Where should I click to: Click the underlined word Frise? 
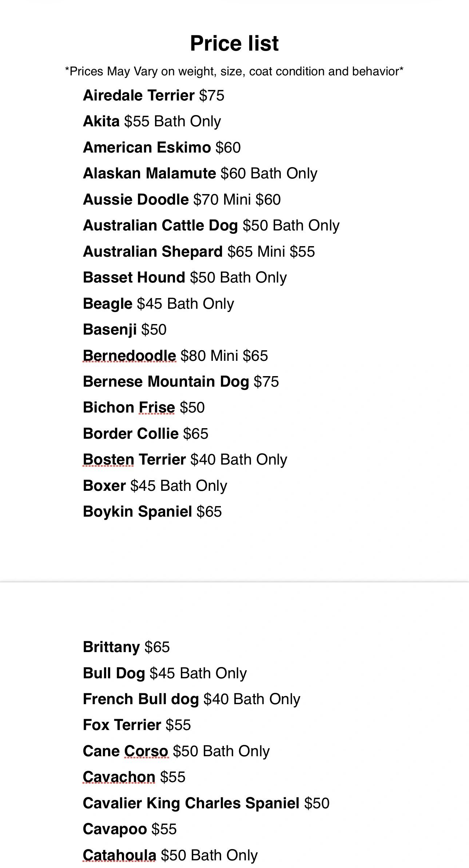pos(157,407)
